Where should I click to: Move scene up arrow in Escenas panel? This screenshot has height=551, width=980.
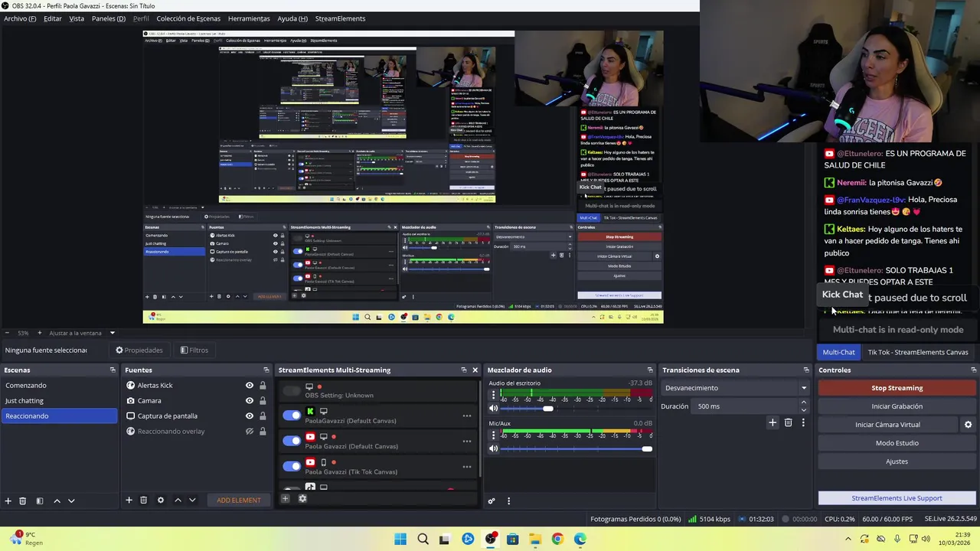coord(57,500)
